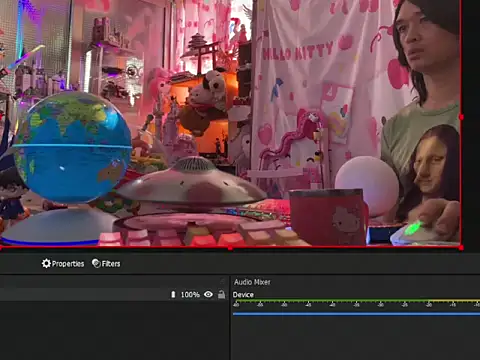Select the right-middle red resize handle
This screenshot has width=480, height=360.
pos(461,117)
